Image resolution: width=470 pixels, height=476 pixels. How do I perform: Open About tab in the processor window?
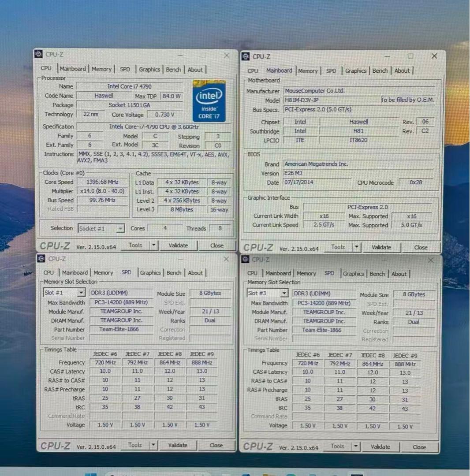pyautogui.click(x=195, y=70)
